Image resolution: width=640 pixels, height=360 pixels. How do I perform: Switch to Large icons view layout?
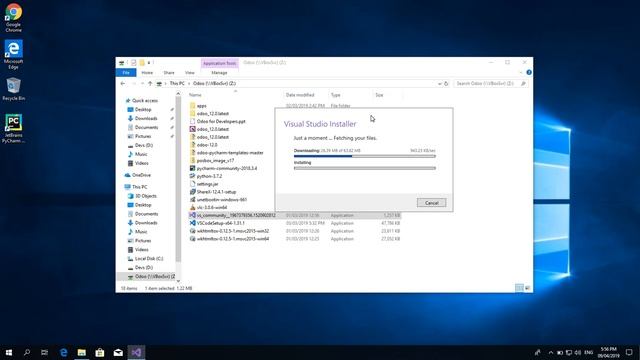coord(527,288)
